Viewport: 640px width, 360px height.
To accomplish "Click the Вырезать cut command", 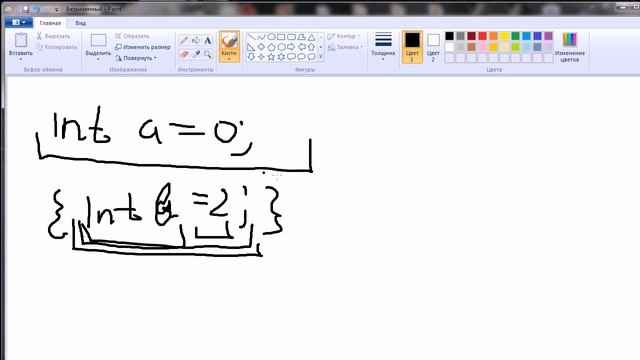I will click(53, 36).
